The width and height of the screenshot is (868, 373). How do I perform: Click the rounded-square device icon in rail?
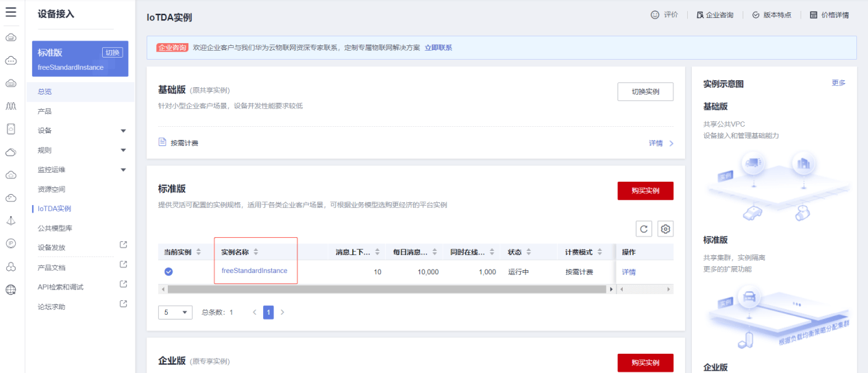pyautogui.click(x=11, y=129)
